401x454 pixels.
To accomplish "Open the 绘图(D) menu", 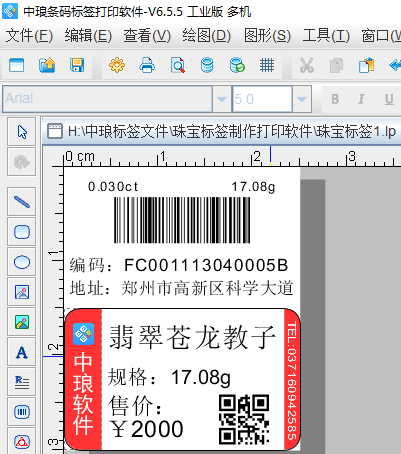I will [206, 36].
